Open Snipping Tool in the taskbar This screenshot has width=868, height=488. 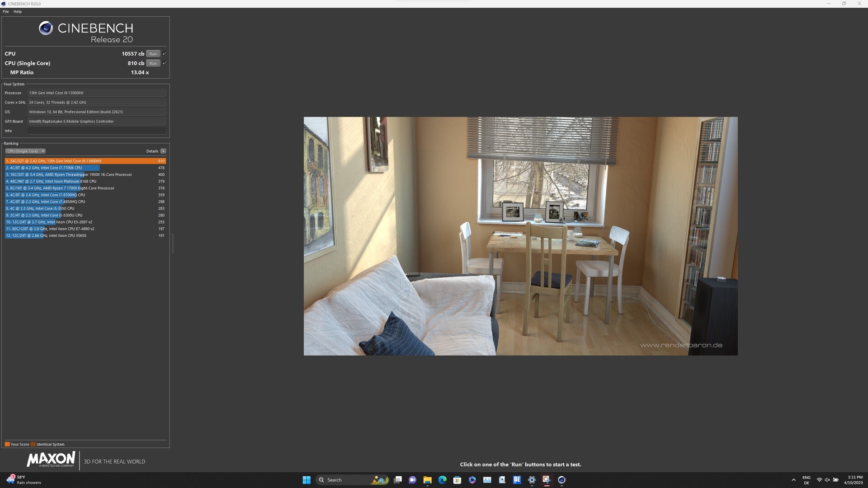547,480
